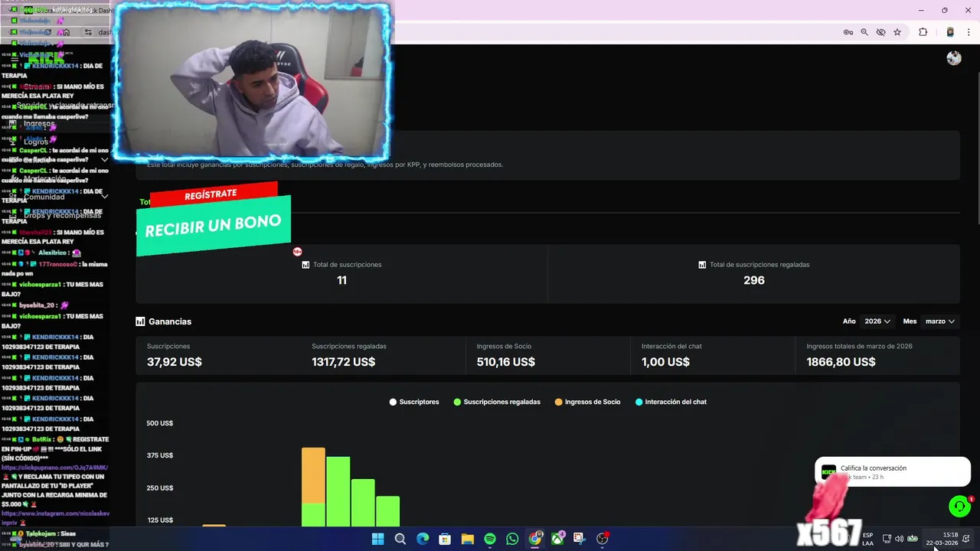Expand the Comunidad sidebar chevron
Image resolution: width=980 pixels, height=551 pixels.
pos(104,197)
